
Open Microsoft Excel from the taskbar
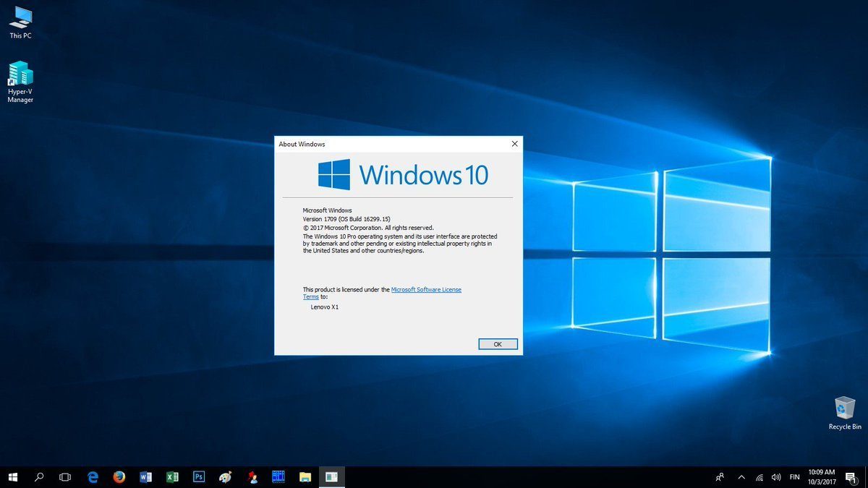coord(172,477)
